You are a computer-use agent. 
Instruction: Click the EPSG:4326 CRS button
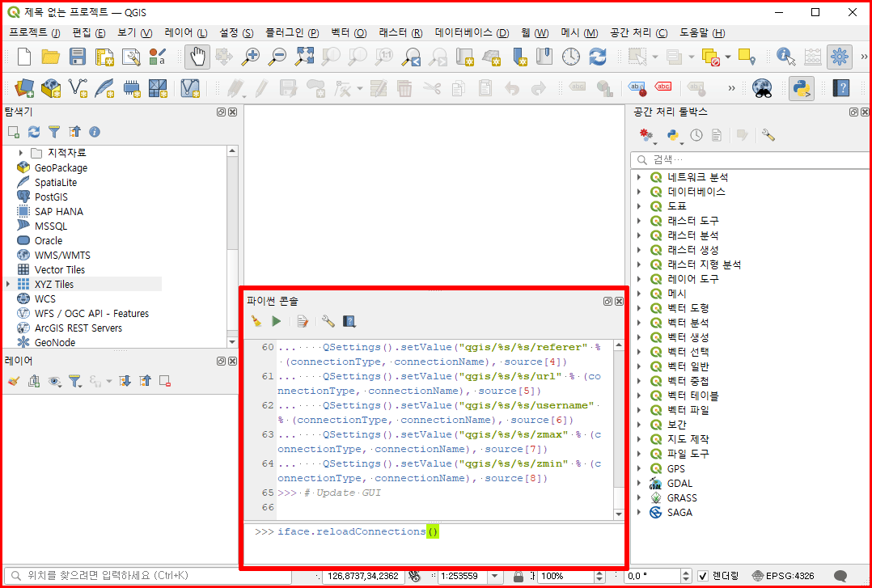(x=783, y=576)
